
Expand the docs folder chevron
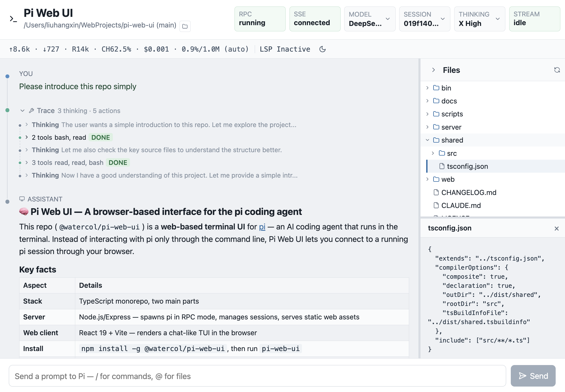[427, 101]
